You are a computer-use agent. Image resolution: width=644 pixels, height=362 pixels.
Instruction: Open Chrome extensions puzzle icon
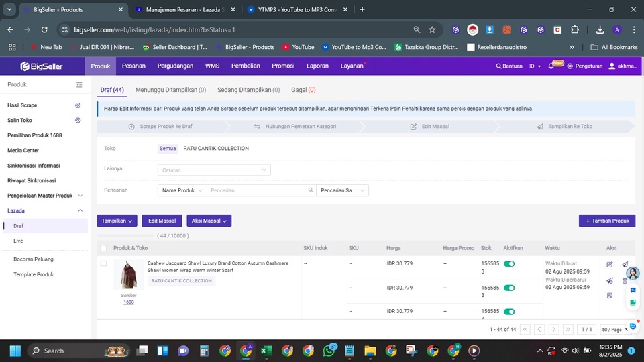575,29
